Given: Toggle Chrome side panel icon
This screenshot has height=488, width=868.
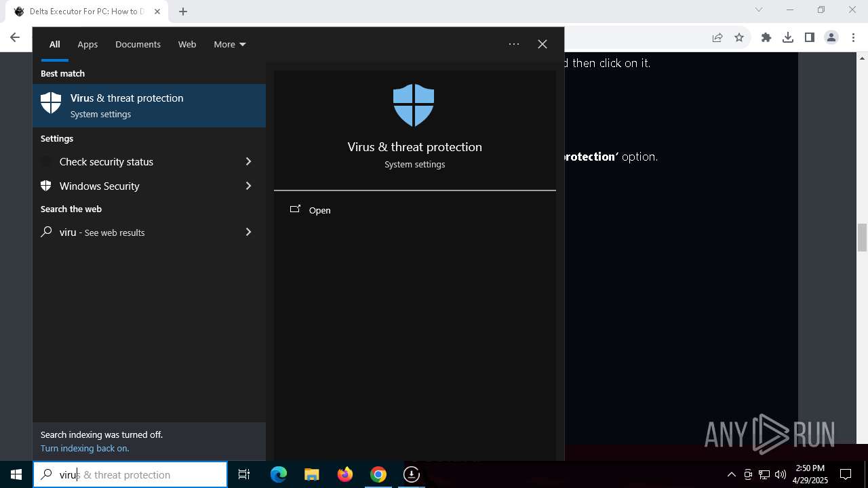Looking at the screenshot, I should pyautogui.click(x=810, y=37).
